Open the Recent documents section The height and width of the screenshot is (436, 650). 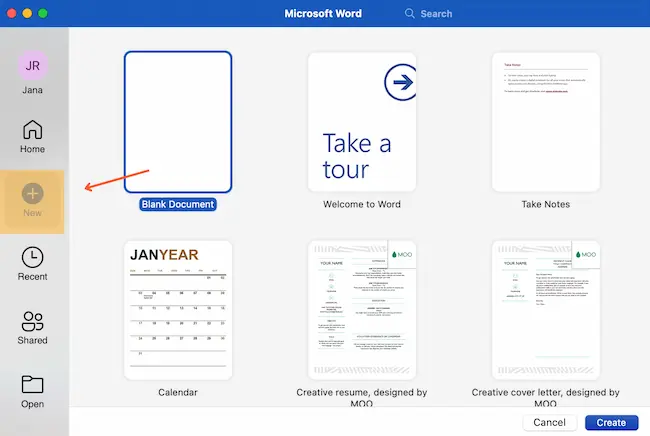pos(32,264)
